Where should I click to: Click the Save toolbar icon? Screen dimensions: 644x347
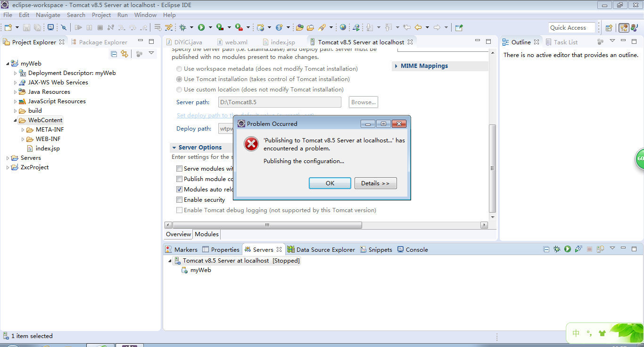26,28
